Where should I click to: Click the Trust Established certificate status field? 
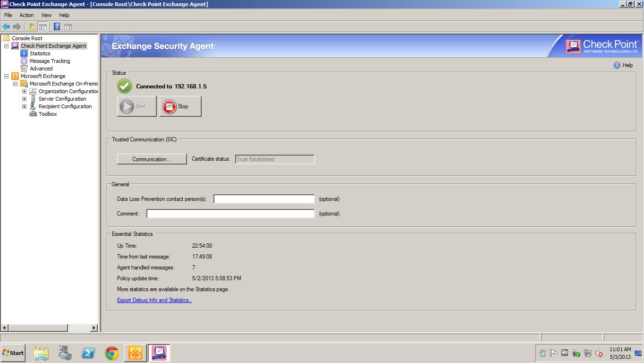coord(275,159)
